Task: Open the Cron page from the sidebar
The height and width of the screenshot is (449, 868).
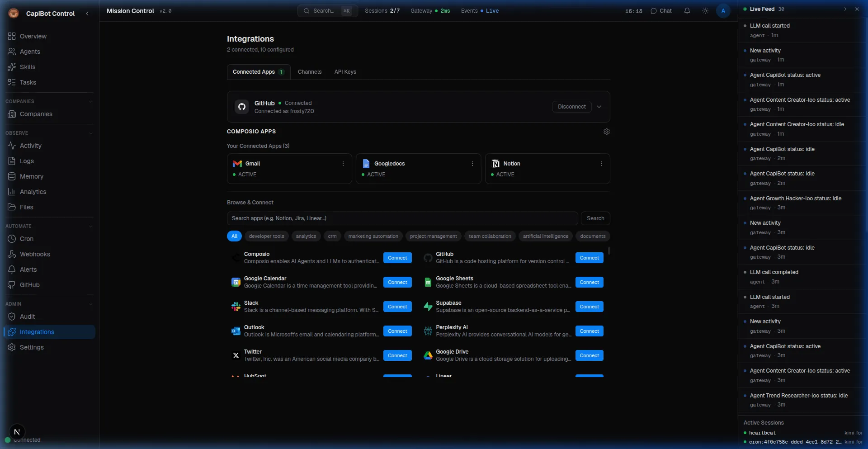Action: tap(26, 239)
